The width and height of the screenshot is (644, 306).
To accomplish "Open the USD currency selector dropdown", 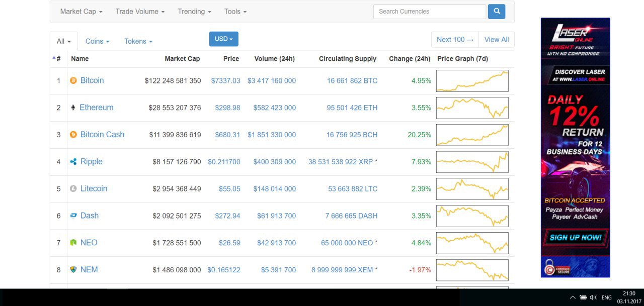I will click(224, 39).
